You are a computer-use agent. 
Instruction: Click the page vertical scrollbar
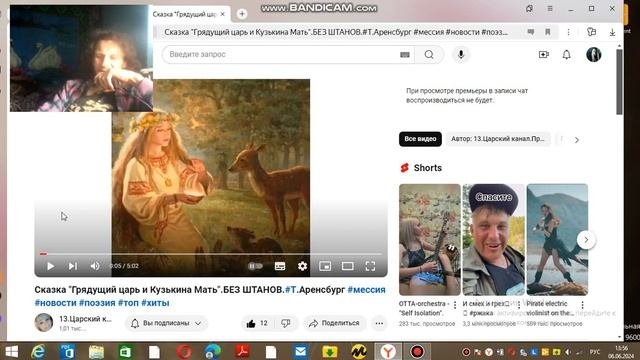point(620,82)
